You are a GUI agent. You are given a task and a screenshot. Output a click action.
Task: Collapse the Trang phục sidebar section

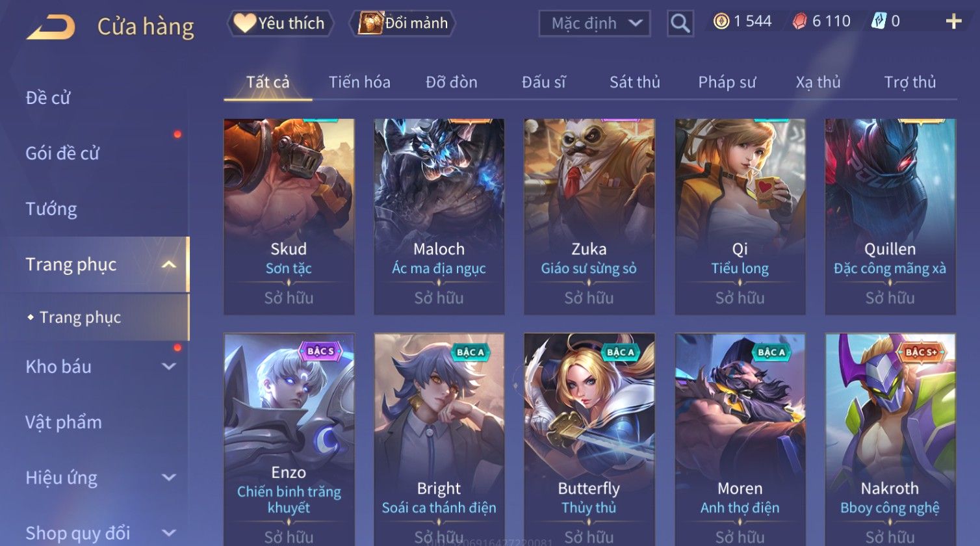[168, 265]
